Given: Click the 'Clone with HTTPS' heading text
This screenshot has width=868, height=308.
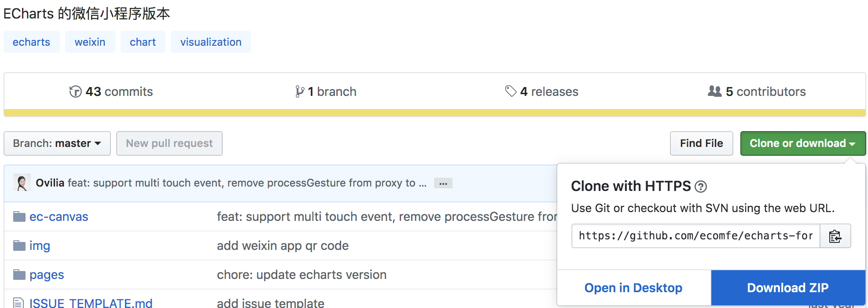Looking at the screenshot, I should pos(631,186).
